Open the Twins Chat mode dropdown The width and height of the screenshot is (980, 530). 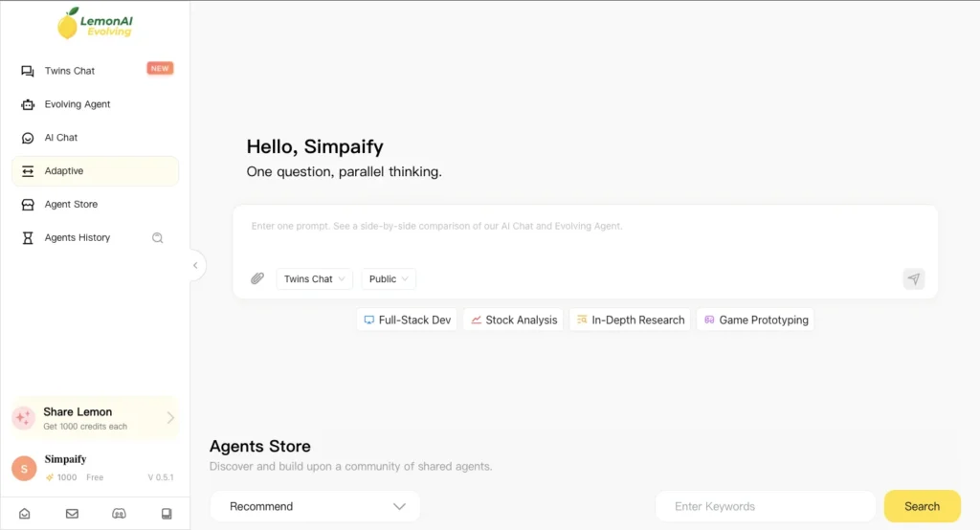click(x=314, y=278)
